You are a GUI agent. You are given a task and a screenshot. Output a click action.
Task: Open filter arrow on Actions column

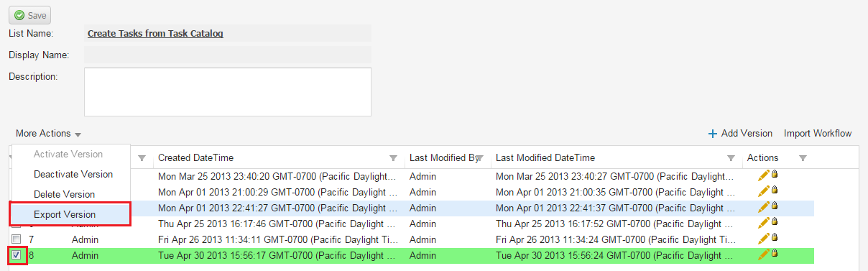click(x=803, y=158)
